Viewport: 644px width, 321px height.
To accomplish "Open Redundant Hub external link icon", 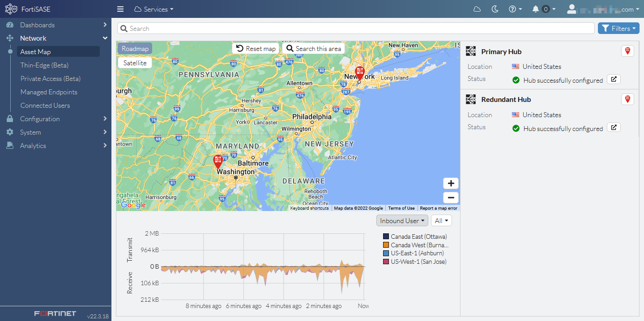I will pyautogui.click(x=614, y=127).
